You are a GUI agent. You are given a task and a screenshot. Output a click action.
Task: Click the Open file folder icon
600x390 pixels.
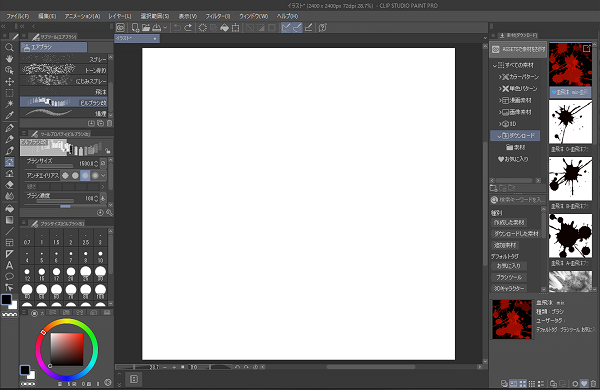click(146, 28)
